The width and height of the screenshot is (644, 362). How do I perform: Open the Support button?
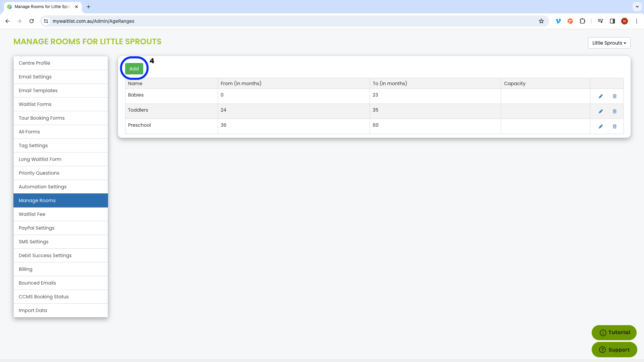click(614, 350)
